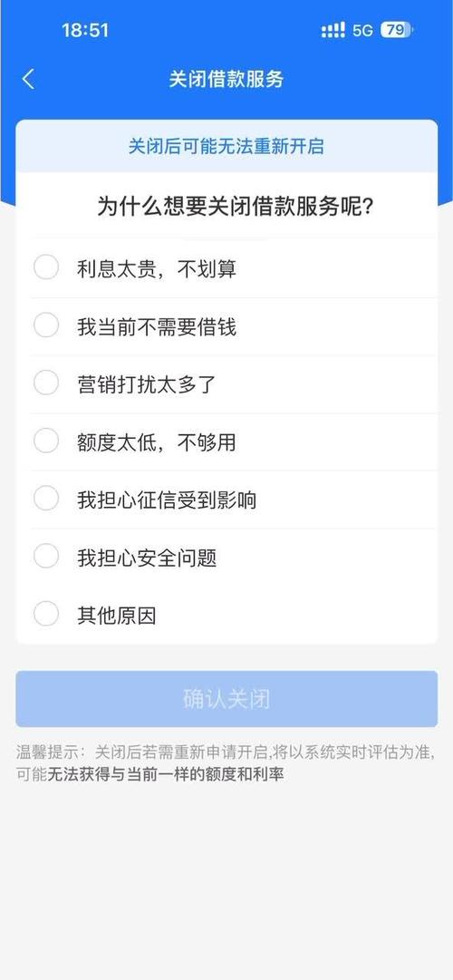Select radio button for 额度太低，不够用
The height and width of the screenshot is (980, 453).
46,441
